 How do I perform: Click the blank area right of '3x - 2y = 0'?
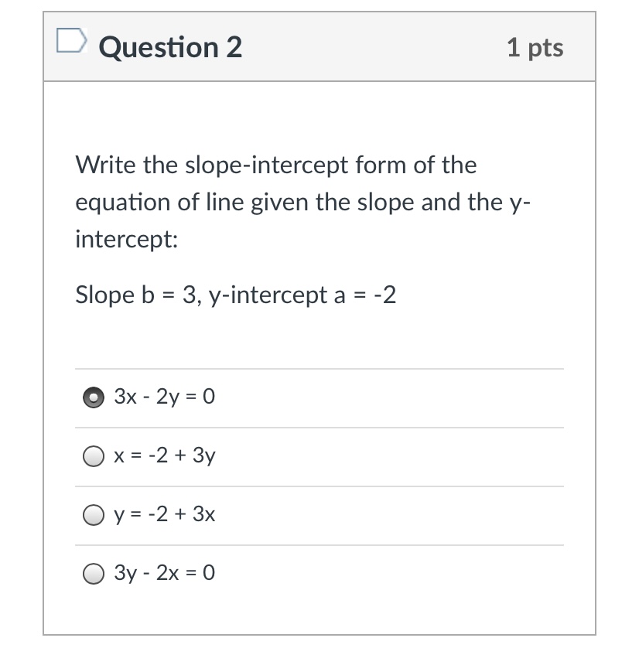(x=389, y=397)
